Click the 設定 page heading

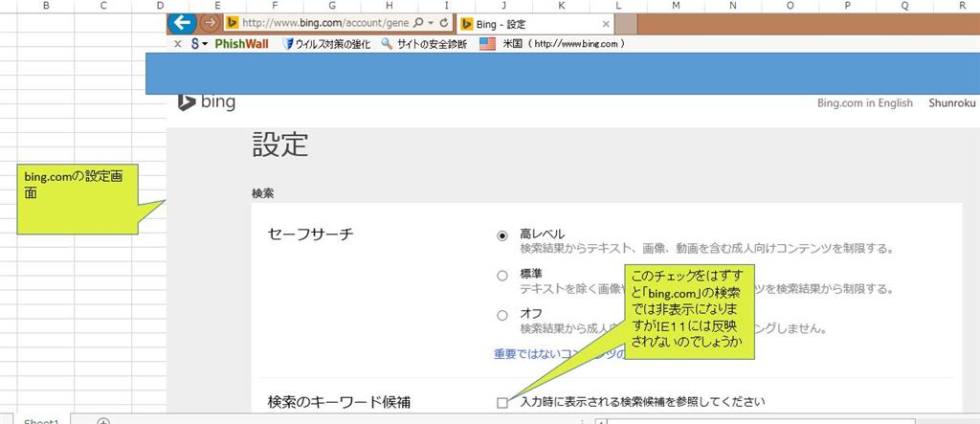click(280, 144)
